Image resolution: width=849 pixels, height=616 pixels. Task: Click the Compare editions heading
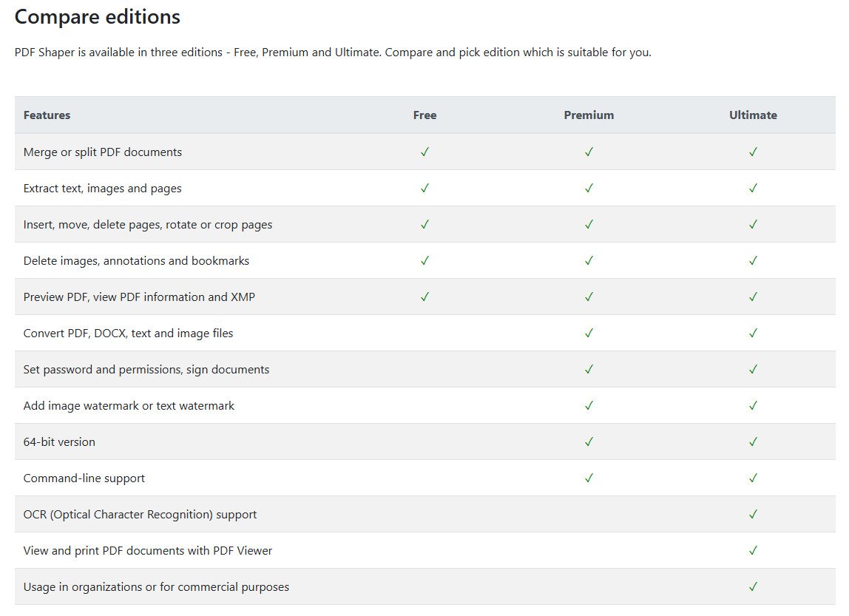point(97,17)
